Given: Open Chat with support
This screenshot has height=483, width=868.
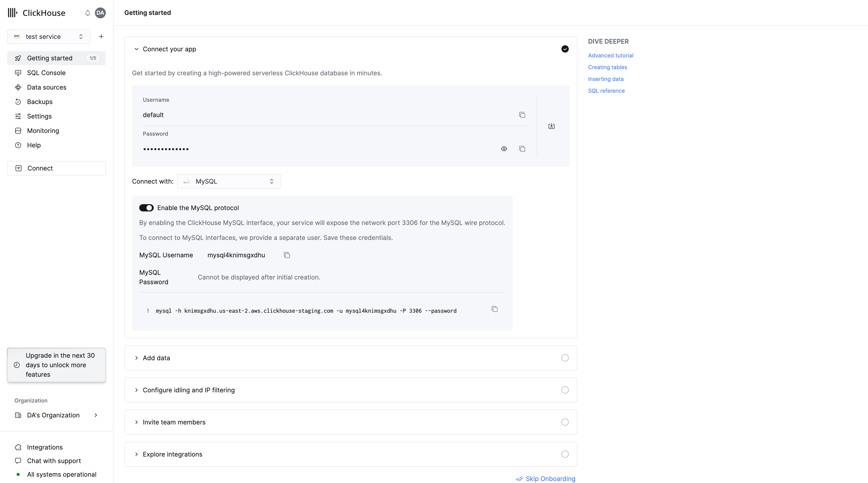Looking at the screenshot, I should pos(54,461).
